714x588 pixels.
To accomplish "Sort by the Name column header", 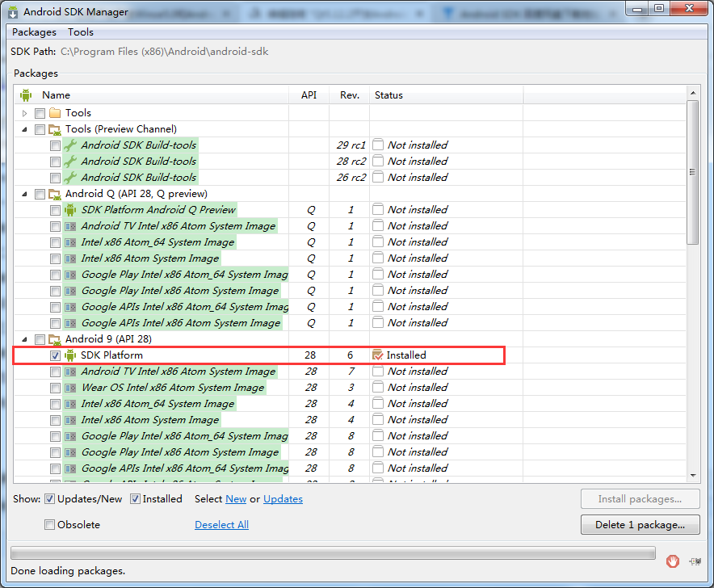I will click(x=152, y=95).
